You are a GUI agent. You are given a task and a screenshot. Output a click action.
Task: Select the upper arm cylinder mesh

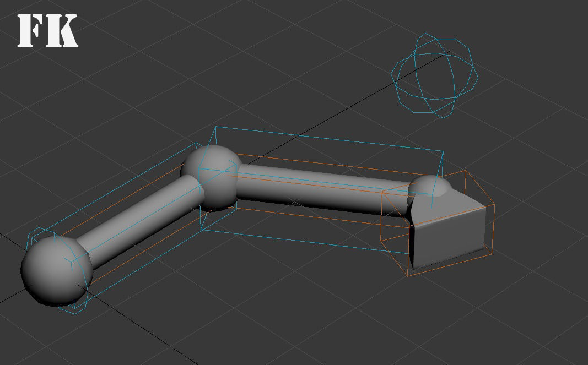pyautogui.click(x=141, y=221)
